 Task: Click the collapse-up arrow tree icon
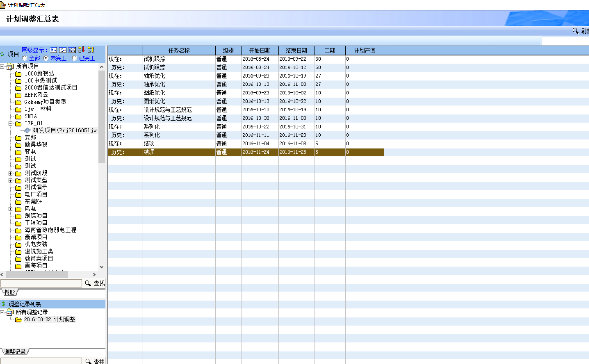(x=91, y=50)
